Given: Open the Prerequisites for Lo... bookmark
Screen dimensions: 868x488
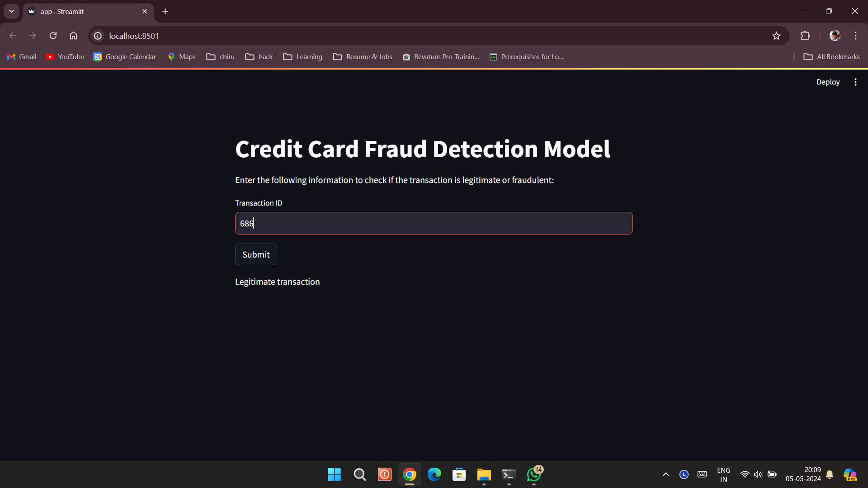Looking at the screenshot, I should click(527, 57).
